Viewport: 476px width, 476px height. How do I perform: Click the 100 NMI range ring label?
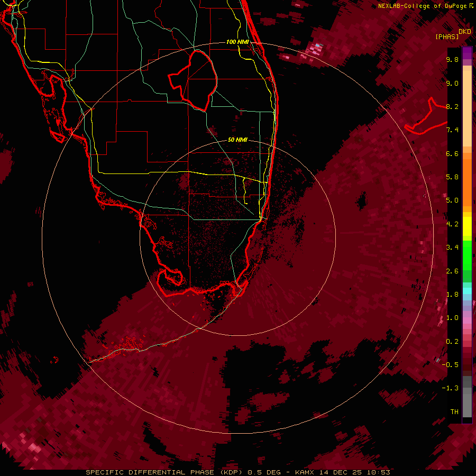[x=237, y=42]
